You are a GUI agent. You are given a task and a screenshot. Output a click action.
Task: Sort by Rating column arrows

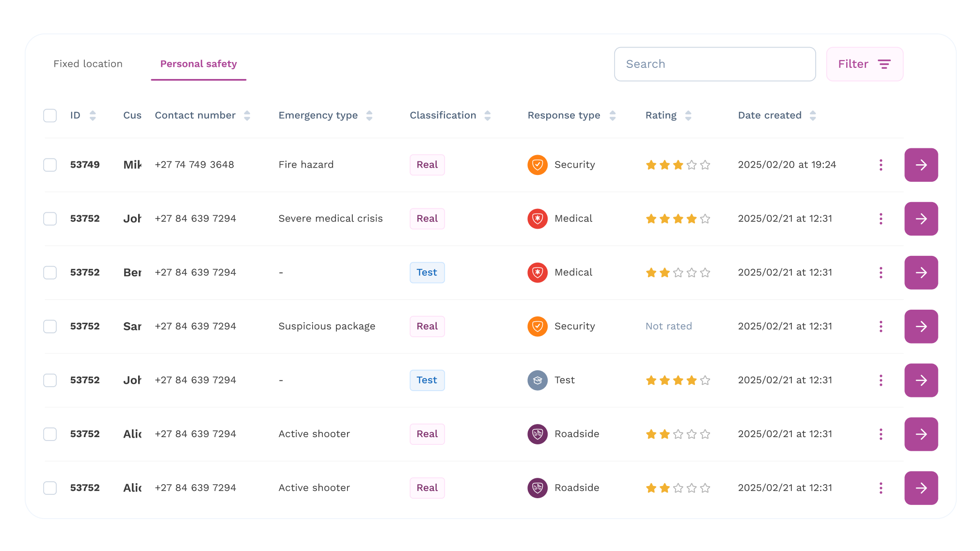pyautogui.click(x=688, y=116)
